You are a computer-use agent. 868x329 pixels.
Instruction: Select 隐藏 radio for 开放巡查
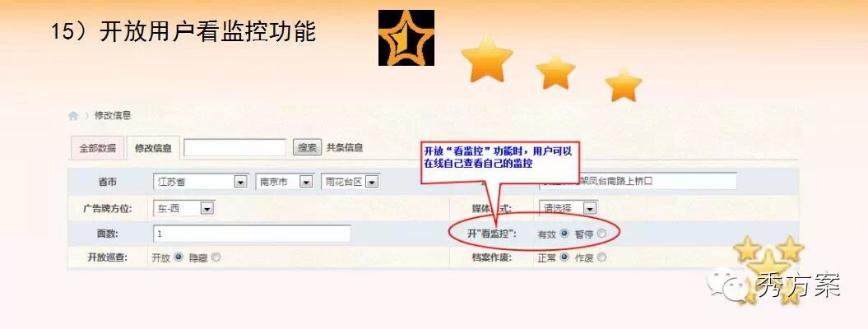pos(216,257)
